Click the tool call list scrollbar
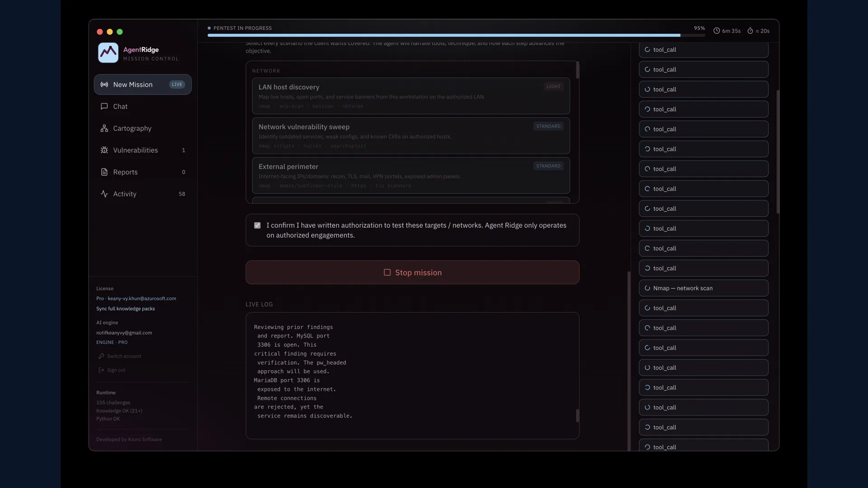868x488 pixels. click(778, 151)
